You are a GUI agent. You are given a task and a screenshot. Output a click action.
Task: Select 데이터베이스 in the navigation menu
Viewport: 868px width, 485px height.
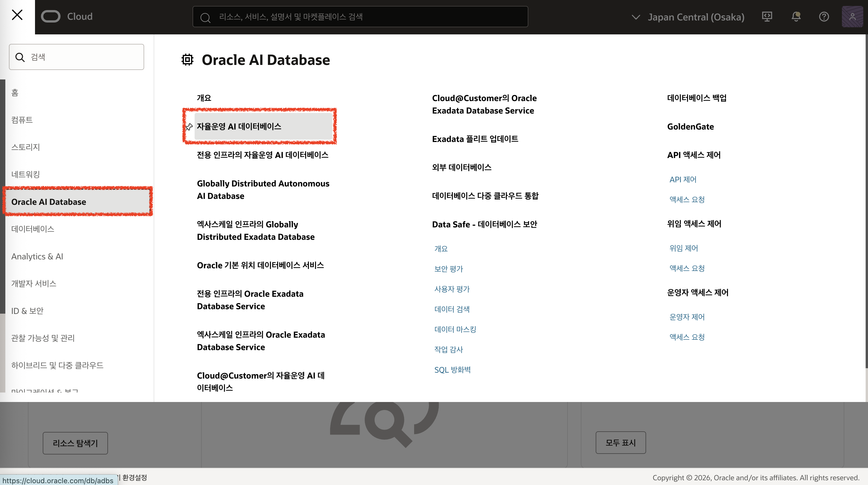point(33,229)
